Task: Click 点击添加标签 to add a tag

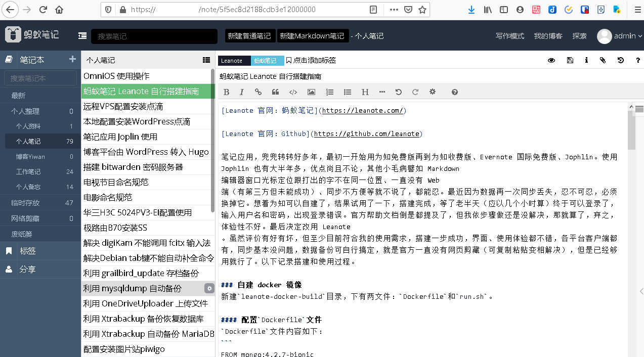Action: (311, 60)
